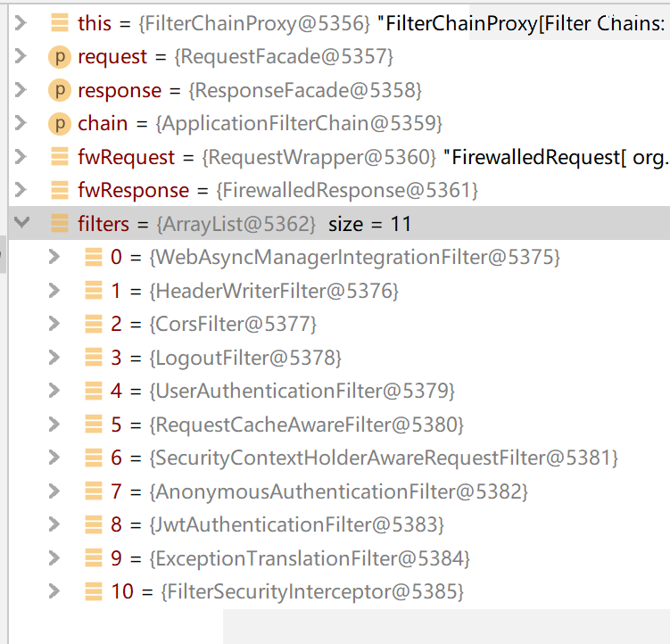Click the parameter icon next to chain
This screenshot has height=644, width=670.
click(x=59, y=123)
